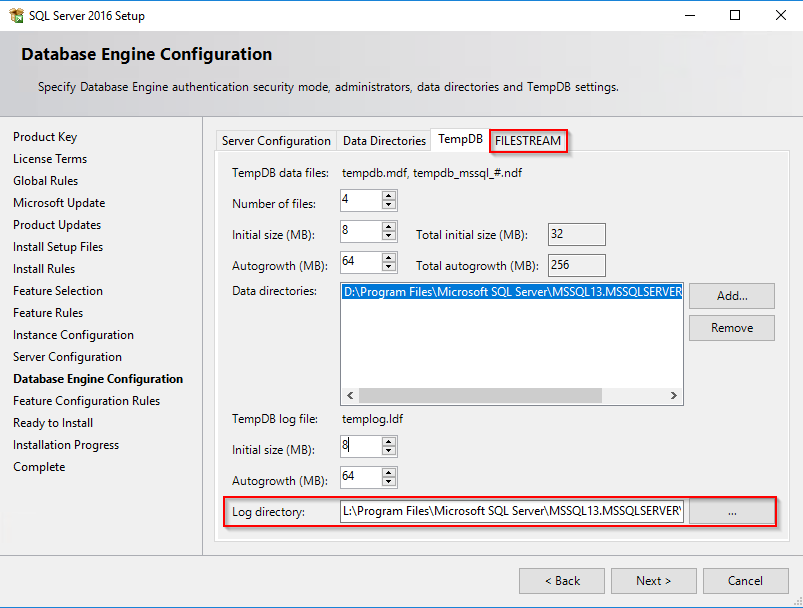Click Product Key in the steps list
803x608 pixels.
45,137
